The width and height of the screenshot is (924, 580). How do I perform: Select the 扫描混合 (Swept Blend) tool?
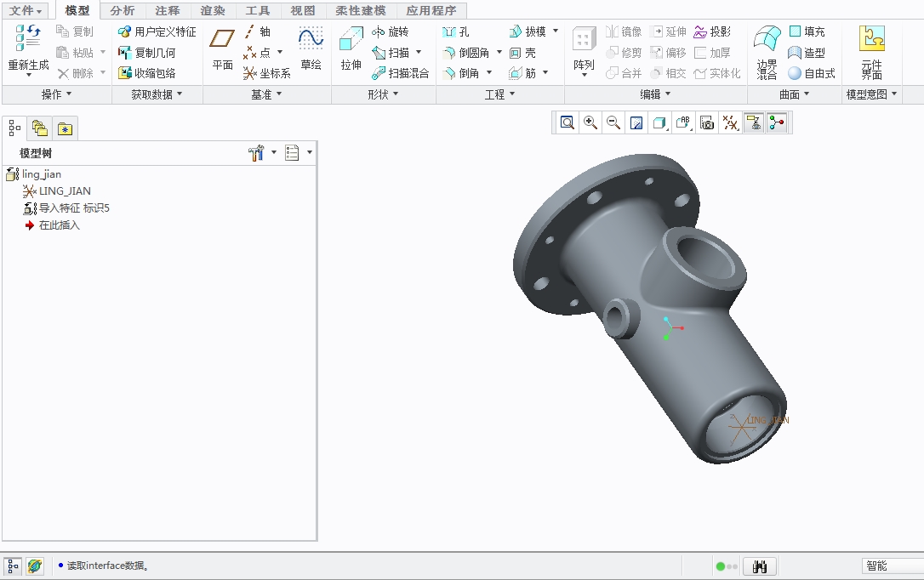400,73
